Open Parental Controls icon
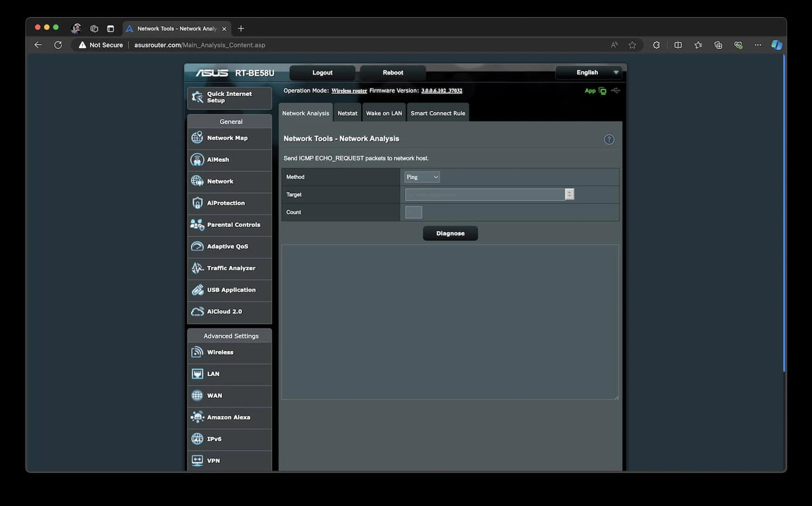The height and width of the screenshot is (506, 812). pyautogui.click(x=197, y=224)
